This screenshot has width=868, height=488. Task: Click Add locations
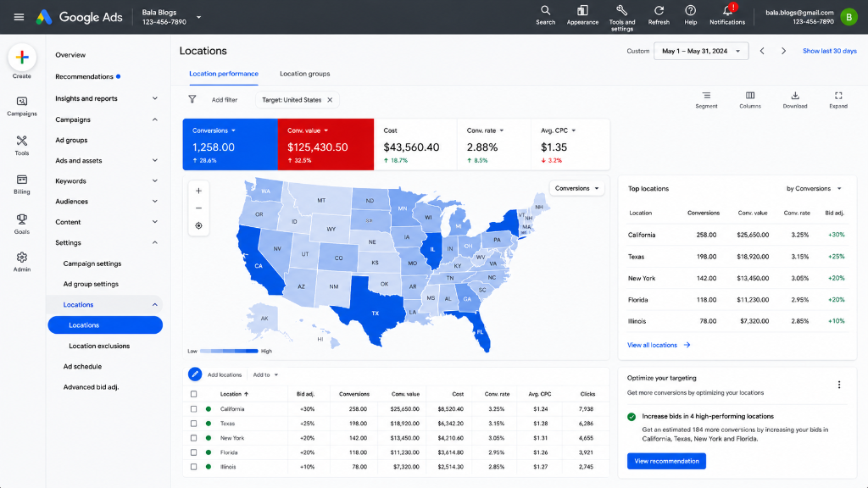(x=224, y=375)
